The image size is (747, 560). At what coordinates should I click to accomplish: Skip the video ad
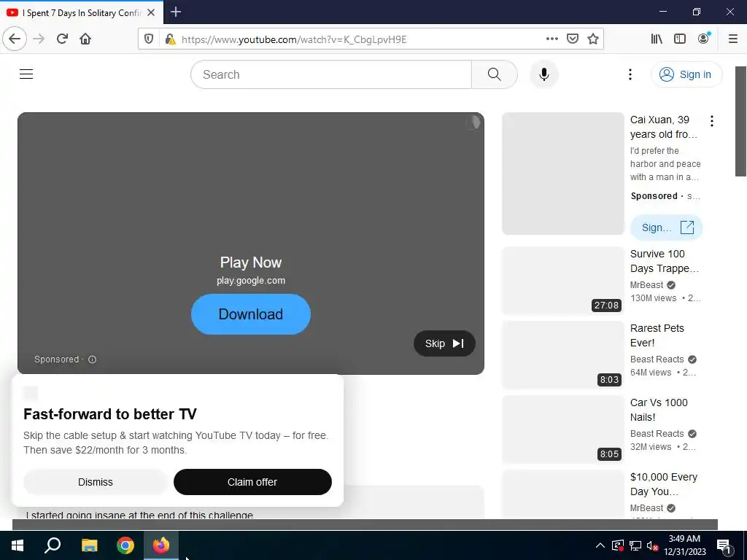[x=444, y=343]
